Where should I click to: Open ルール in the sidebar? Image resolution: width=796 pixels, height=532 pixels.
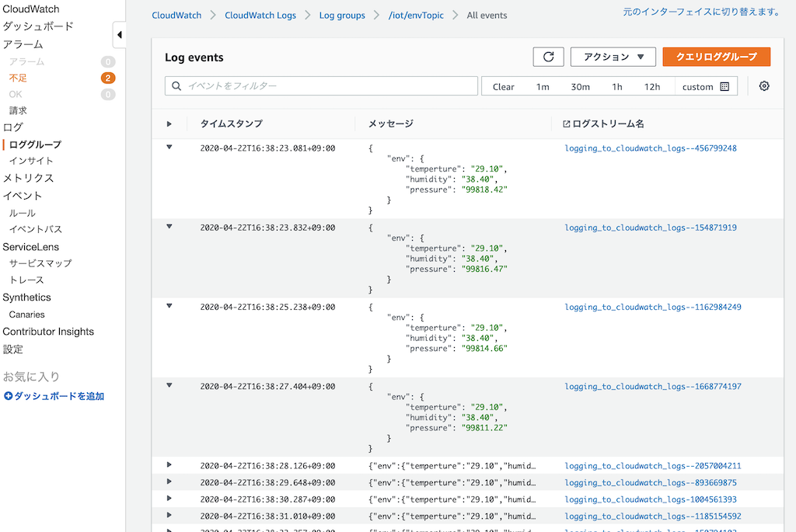tap(22, 213)
